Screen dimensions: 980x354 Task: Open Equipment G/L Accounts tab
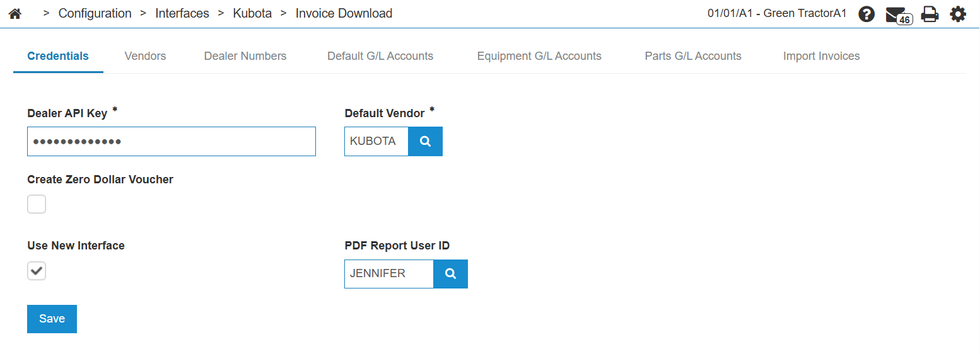pyautogui.click(x=539, y=56)
